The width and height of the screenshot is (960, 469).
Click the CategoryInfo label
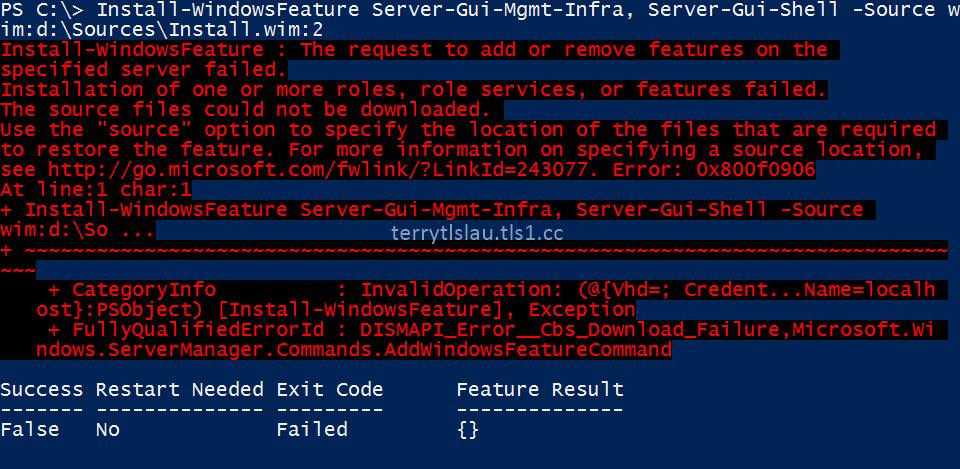click(144, 289)
